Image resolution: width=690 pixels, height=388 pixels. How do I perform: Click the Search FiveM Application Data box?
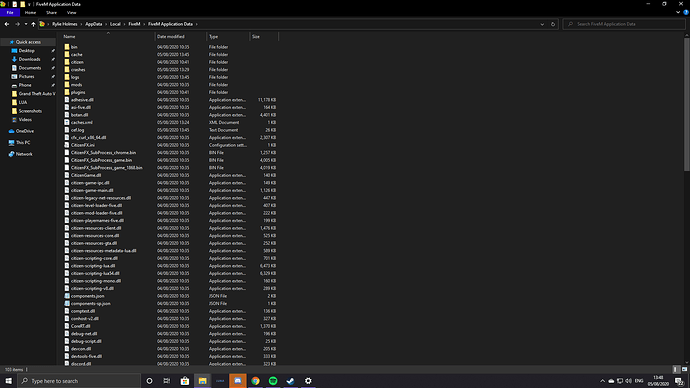pos(624,24)
